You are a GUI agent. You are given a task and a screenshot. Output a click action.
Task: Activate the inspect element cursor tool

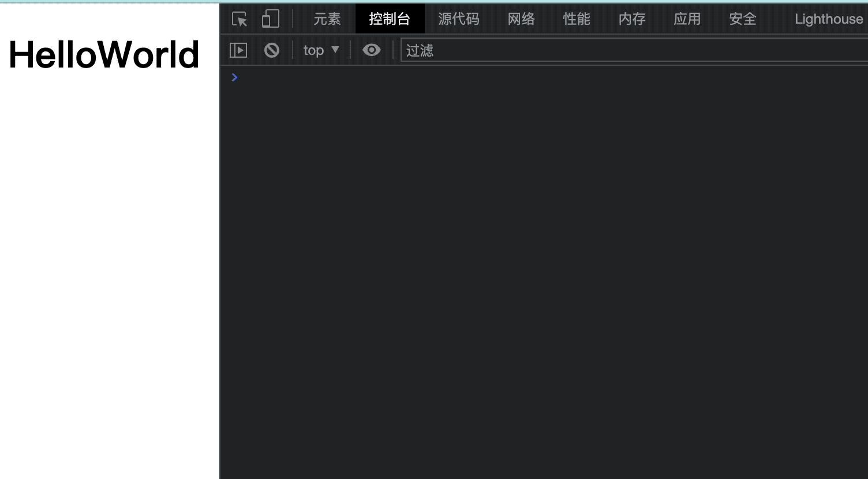(238, 18)
